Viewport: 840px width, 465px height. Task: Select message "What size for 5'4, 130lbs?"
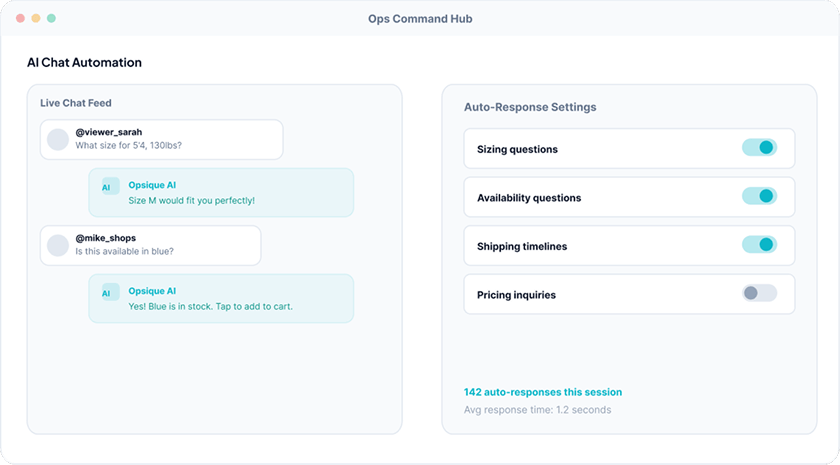pyautogui.click(x=128, y=145)
